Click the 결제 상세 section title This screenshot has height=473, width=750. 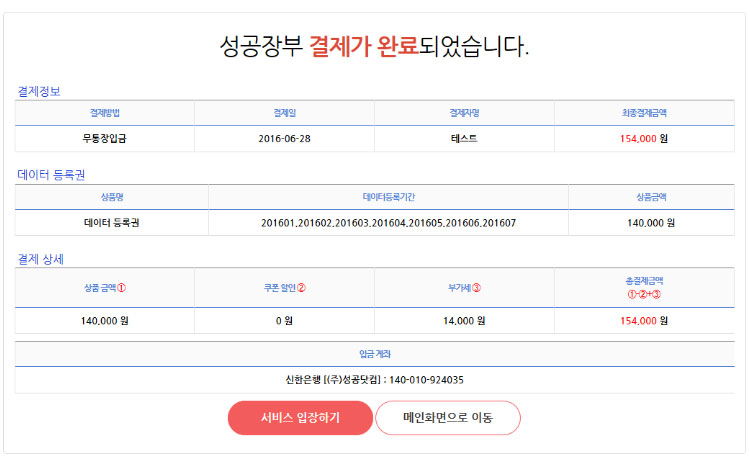(41, 259)
